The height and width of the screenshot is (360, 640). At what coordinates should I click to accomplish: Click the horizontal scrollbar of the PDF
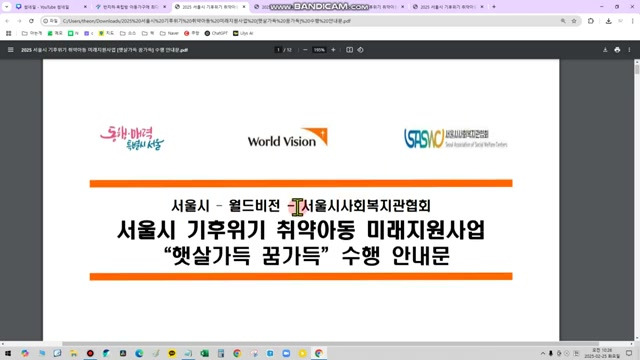pos(331,344)
